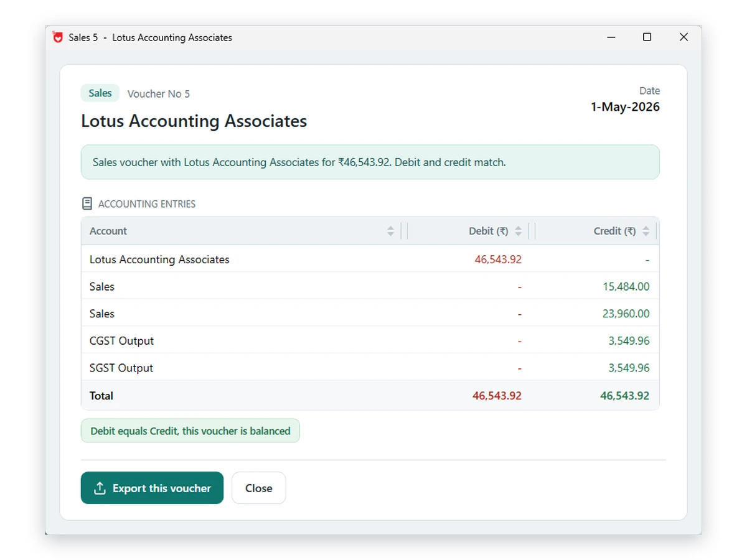
Task: Sort by Account column arrows
Action: (390, 231)
